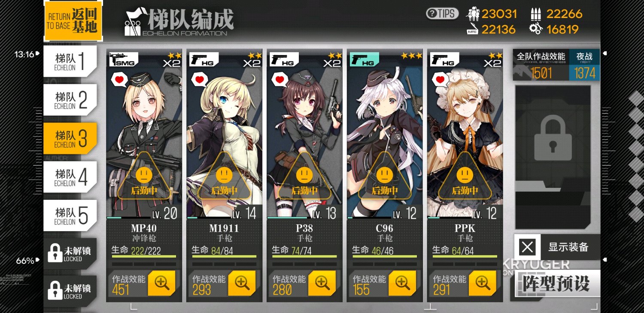Switch to 全队作战效能 team effectiveness view
This screenshot has width=644, height=313.
point(541,65)
